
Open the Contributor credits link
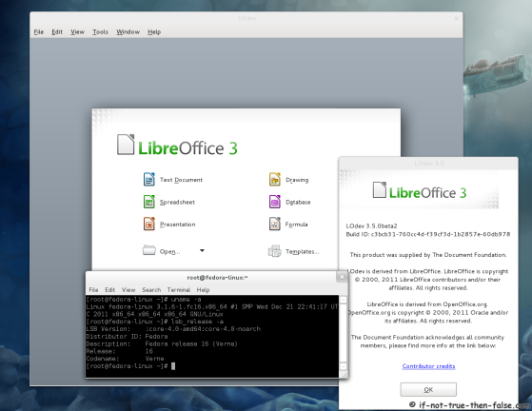[428, 366]
